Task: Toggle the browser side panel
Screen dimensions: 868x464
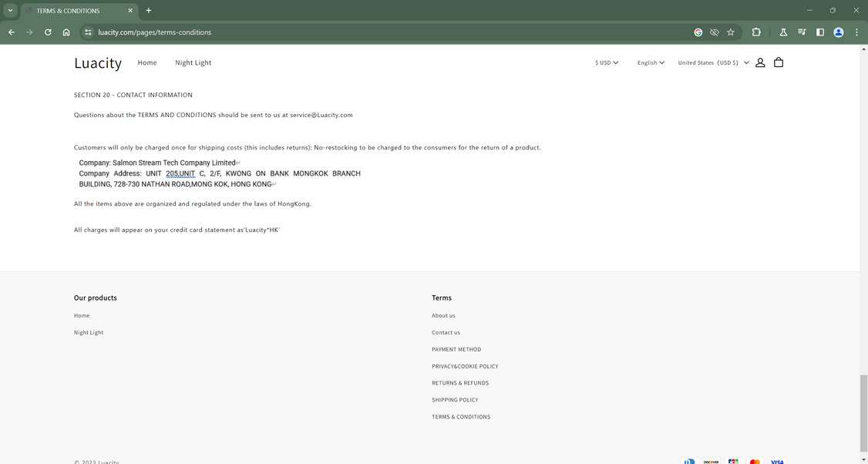Action: (820, 32)
